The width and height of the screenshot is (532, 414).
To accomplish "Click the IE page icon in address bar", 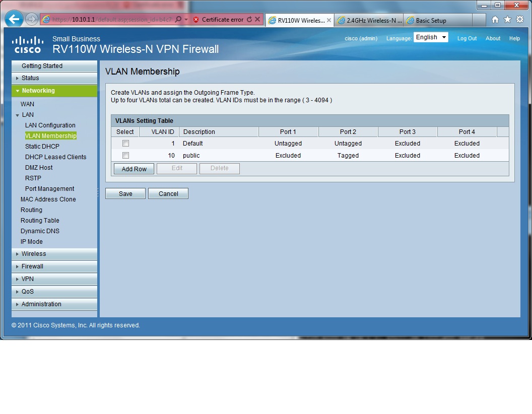I will click(46, 20).
